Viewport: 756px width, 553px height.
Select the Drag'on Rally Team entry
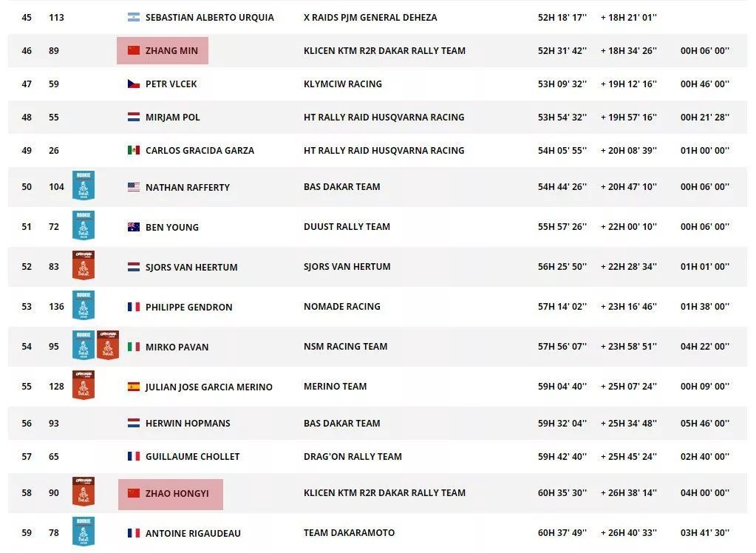[x=353, y=457]
